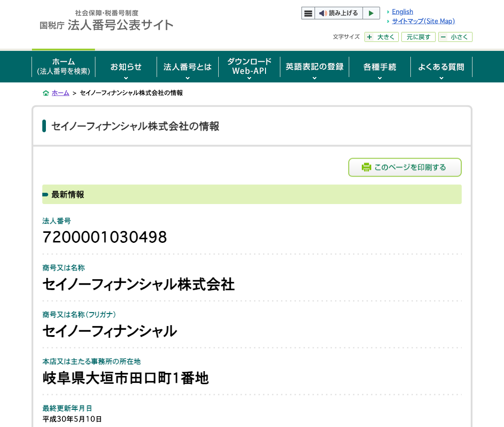This screenshot has height=427, width=504.
Task: Open the read-aloud hamburger menu icon
Action: pos(308,13)
